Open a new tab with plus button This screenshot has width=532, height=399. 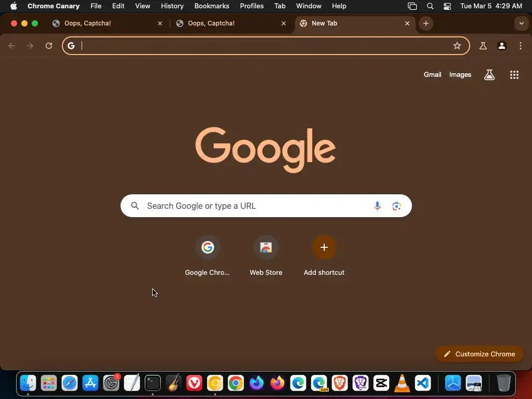426,23
